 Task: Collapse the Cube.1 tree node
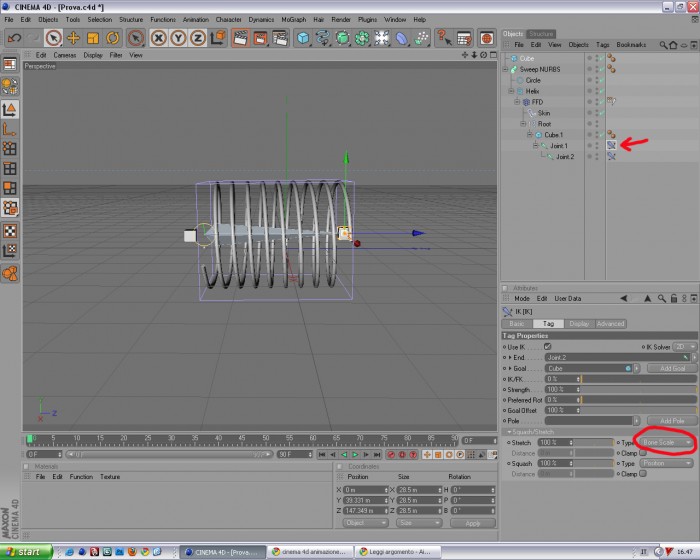530,134
